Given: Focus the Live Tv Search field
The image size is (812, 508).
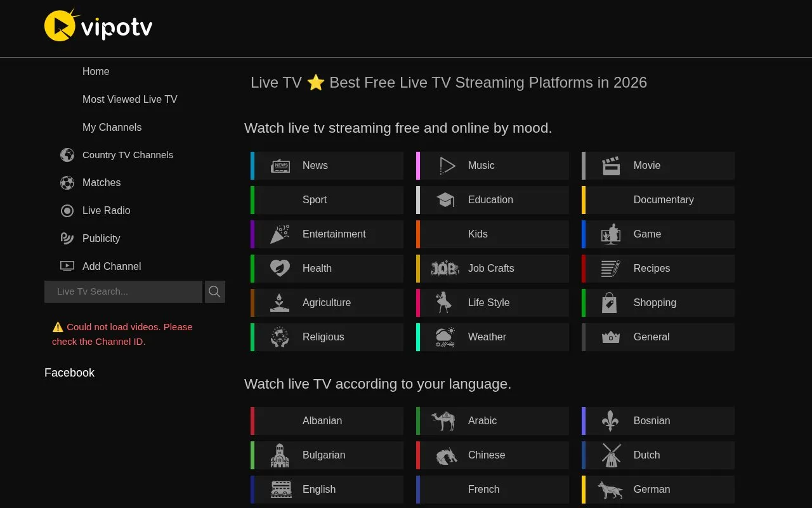Looking at the screenshot, I should (x=124, y=291).
